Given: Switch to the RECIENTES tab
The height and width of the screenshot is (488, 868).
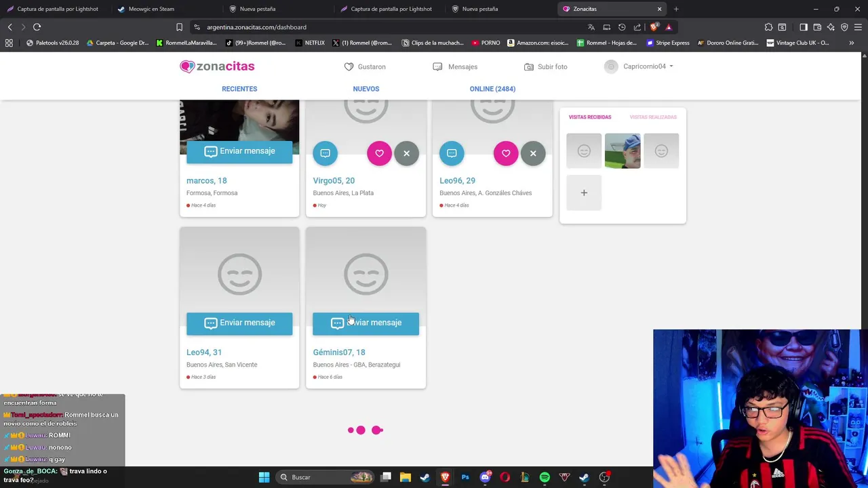Looking at the screenshot, I should [239, 89].
